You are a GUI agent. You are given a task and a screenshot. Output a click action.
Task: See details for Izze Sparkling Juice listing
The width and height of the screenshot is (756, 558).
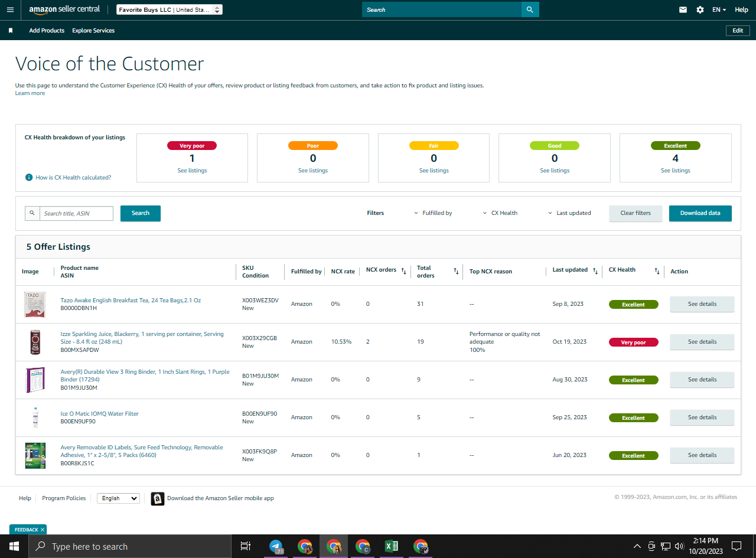coord(702,342)
